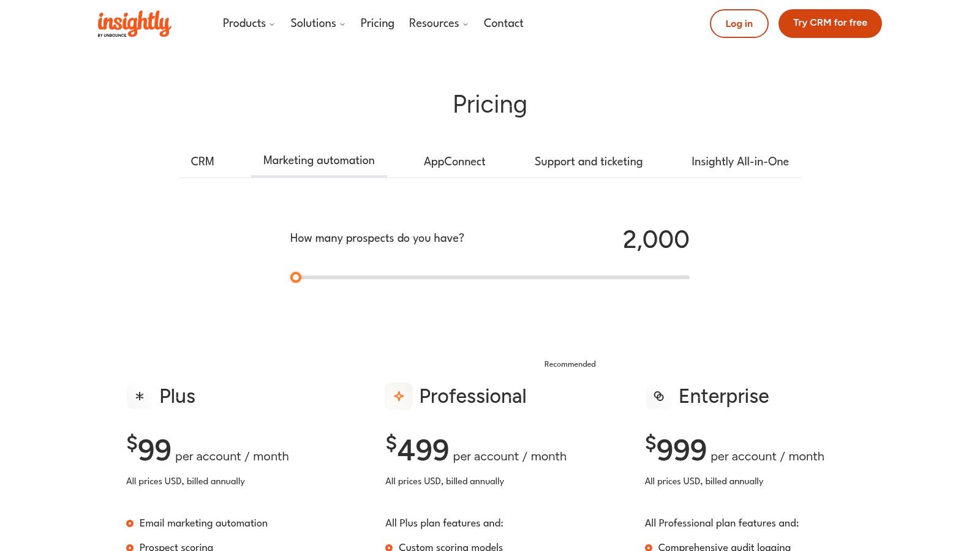This screenshot has width=980, height=551.
Task: Click the Professional plan heading
Action: click(x=473, y=396)
